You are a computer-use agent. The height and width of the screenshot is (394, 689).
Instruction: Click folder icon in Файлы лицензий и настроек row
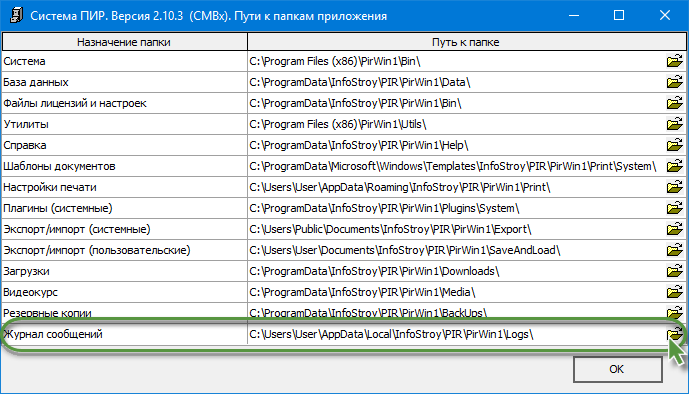click(x=674, y=103)
